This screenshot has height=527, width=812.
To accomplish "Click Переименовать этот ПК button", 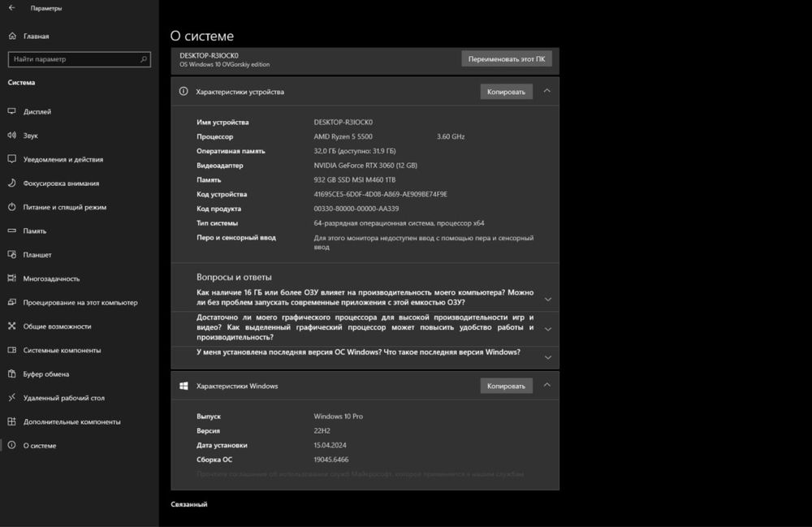I will pyautogui.click(x=507, y=59).
